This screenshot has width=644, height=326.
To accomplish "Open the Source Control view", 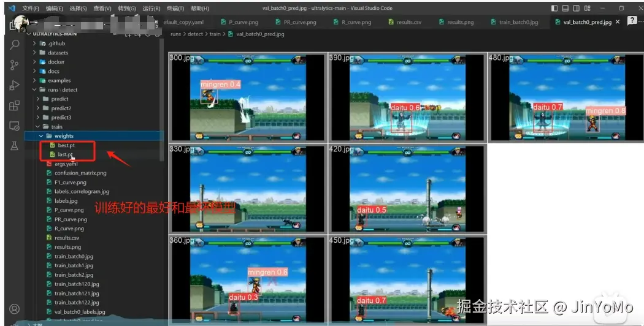I will [14, 64].
